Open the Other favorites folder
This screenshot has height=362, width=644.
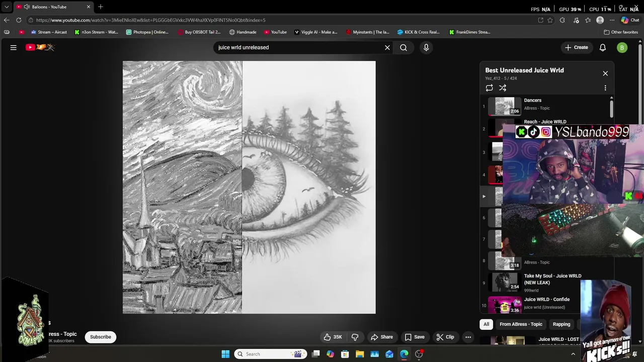click(x=621, y=32)
